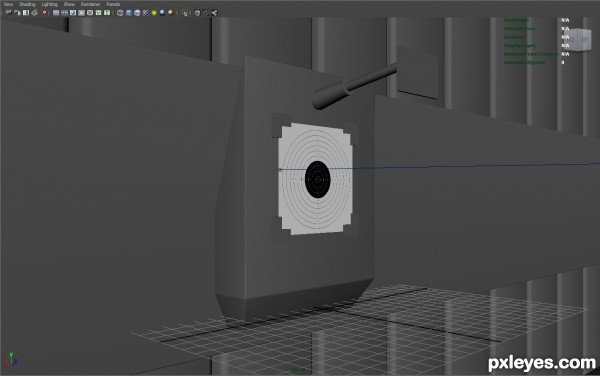The height and width of the screenshot is (376, 600).
Task: Click the Select Camera icon
Action: [x=8, y=13]
